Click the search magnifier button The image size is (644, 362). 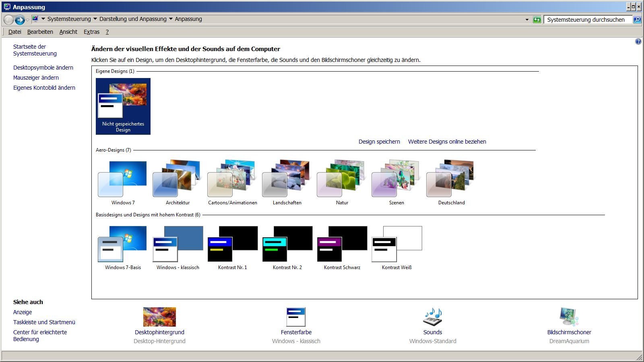(637, 19)
